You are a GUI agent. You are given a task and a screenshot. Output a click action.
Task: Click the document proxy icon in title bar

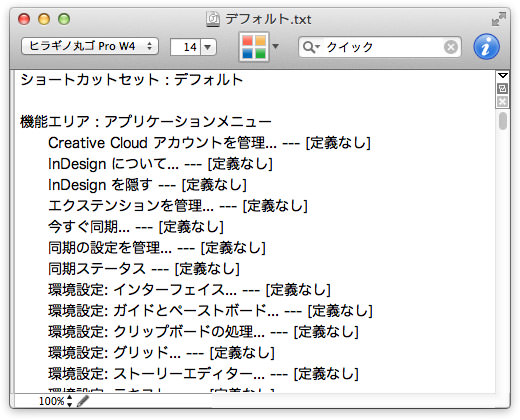213,19
